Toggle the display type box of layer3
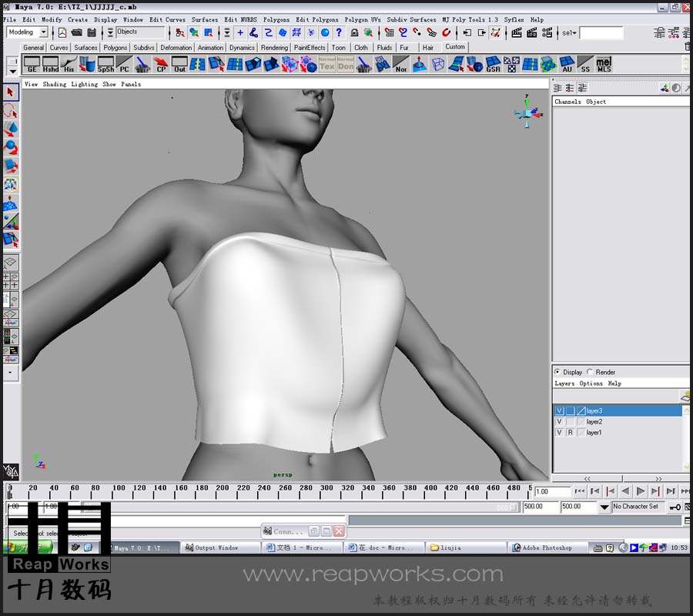The width and height of the screenshot is (693, 616). pyautogui.click(x=570, y=410)
